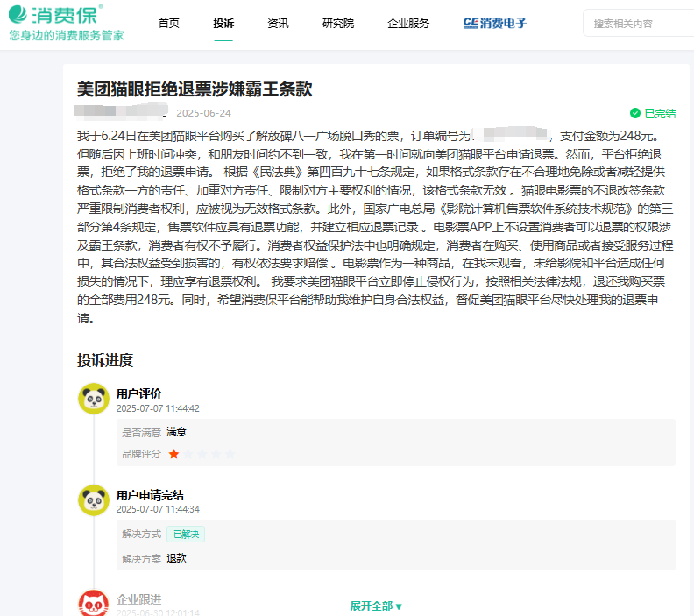Click the panda avatar beside 用户申请完结
The height and width of the screenshot is (616, 694).
(x=94, y=500)
